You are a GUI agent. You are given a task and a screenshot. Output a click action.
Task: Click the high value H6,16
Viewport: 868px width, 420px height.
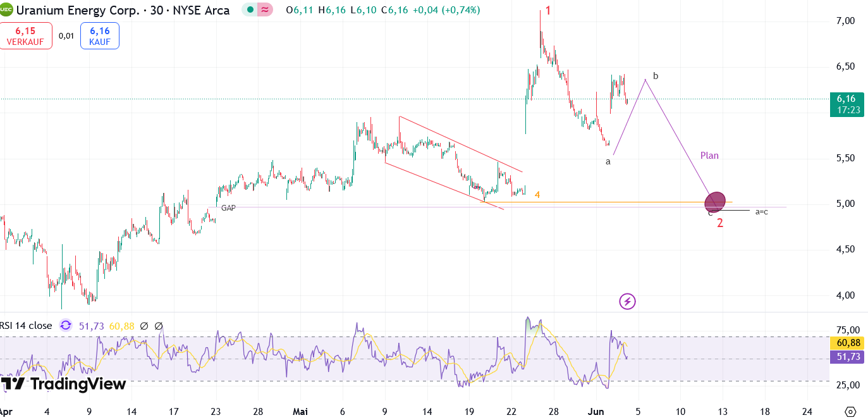(331, 10)
